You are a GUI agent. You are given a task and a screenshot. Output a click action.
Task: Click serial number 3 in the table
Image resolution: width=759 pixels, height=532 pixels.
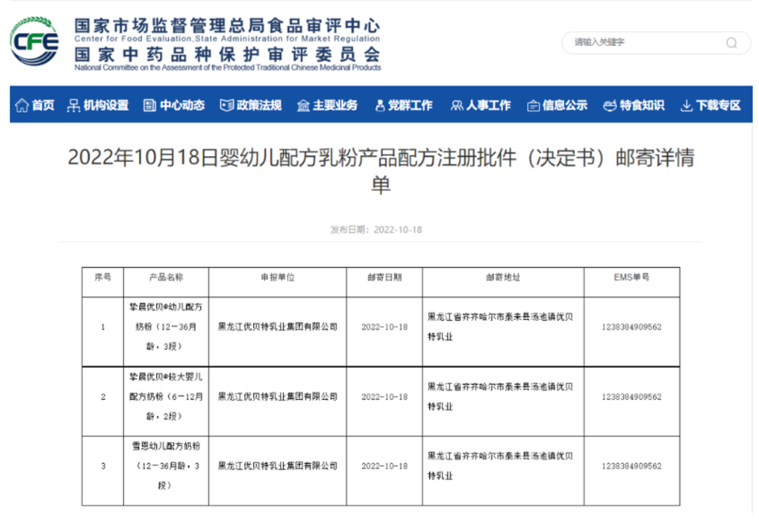click(x=103, y=466)
